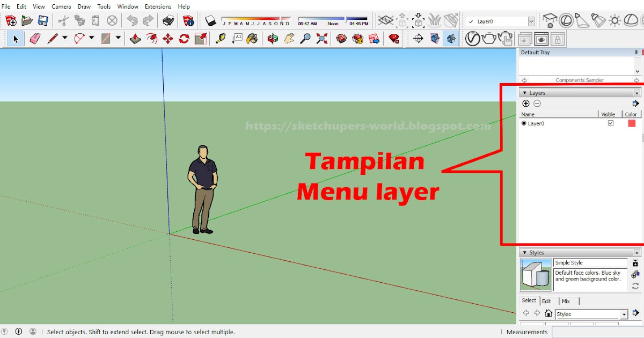Open the Draw menu

coord(84,6)
